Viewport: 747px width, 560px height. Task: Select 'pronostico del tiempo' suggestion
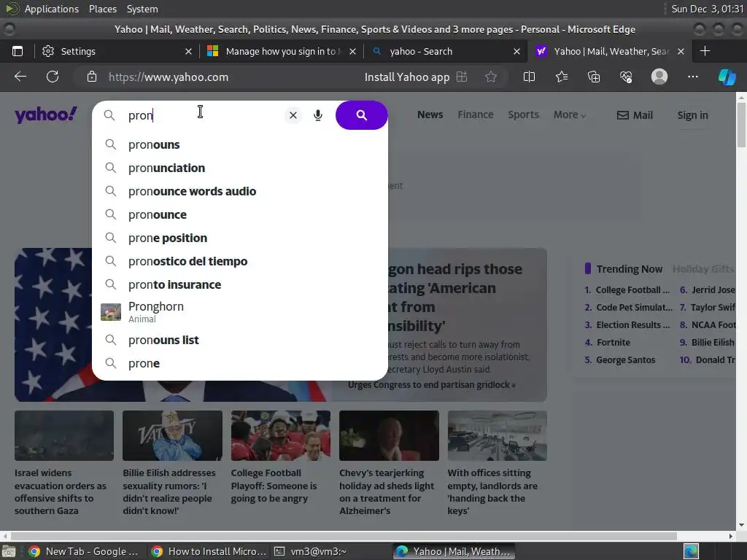(239, 262)
